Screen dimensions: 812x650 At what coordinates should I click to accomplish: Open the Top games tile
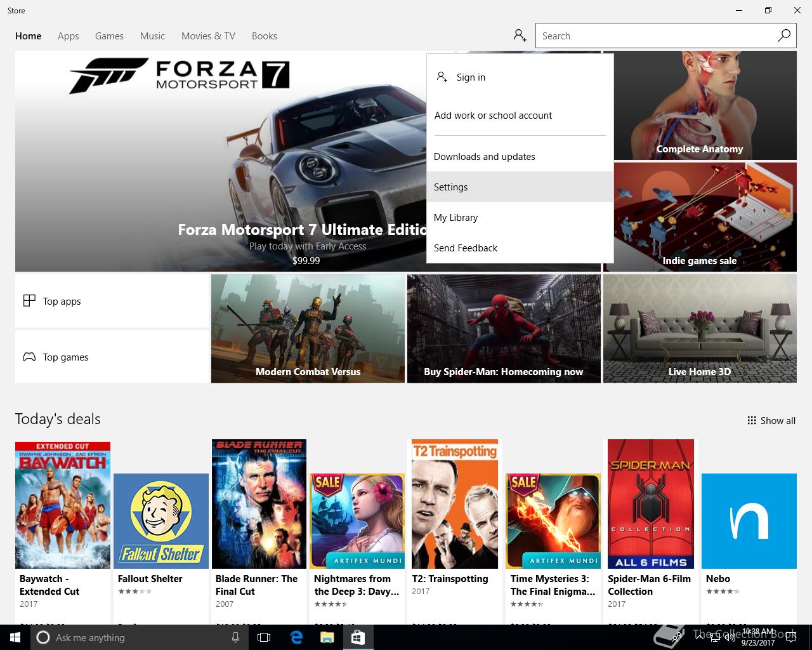click(x=112, y=357)
